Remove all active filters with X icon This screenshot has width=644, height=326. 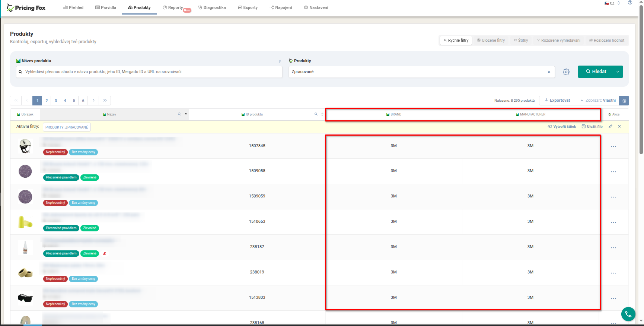(x=619, y=127)
